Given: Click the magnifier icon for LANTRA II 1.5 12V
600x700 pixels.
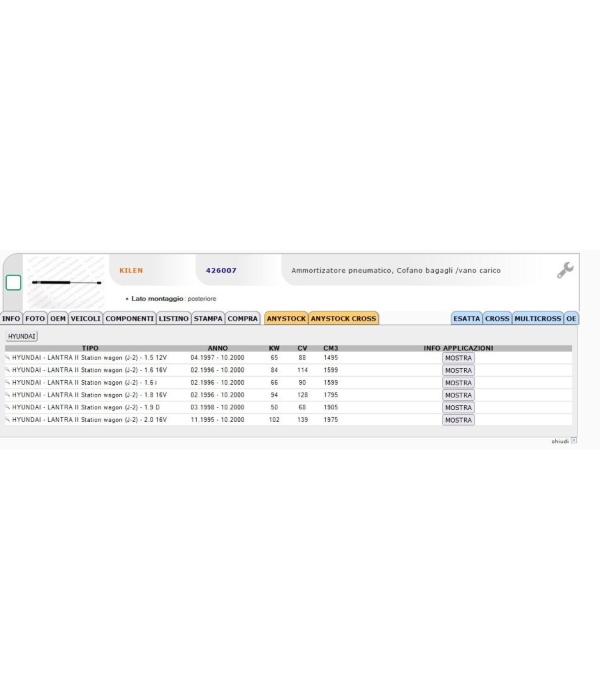Looking at the screenshot, I should (x=7, y=357).
